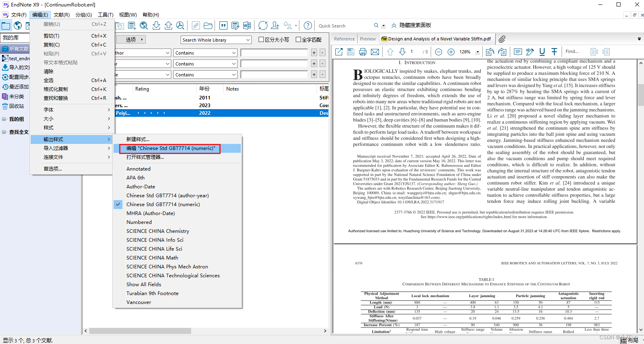Viewport: 644px width, 344px height.
Task: Click the PDF Find... text field
Action: [575, 52]
